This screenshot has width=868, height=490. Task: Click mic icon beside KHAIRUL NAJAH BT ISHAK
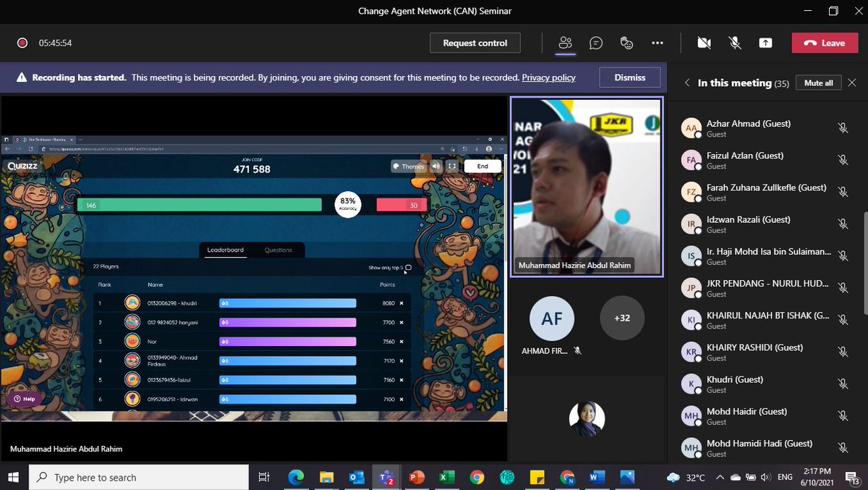843,320
